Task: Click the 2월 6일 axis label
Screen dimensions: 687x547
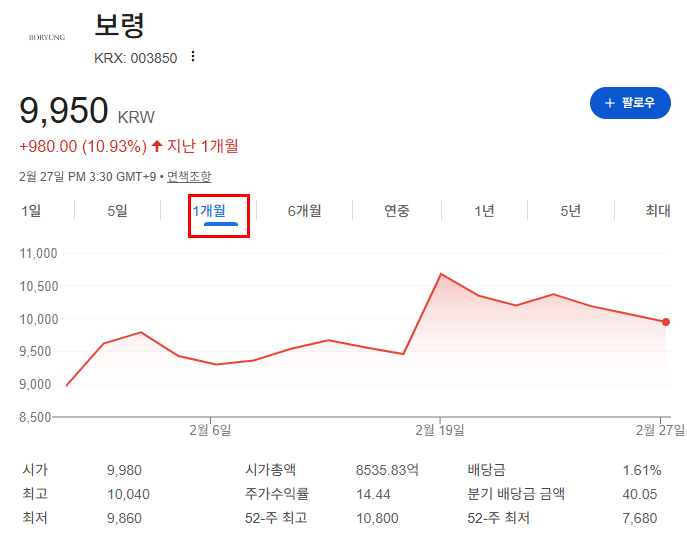Action: (210, 430)
